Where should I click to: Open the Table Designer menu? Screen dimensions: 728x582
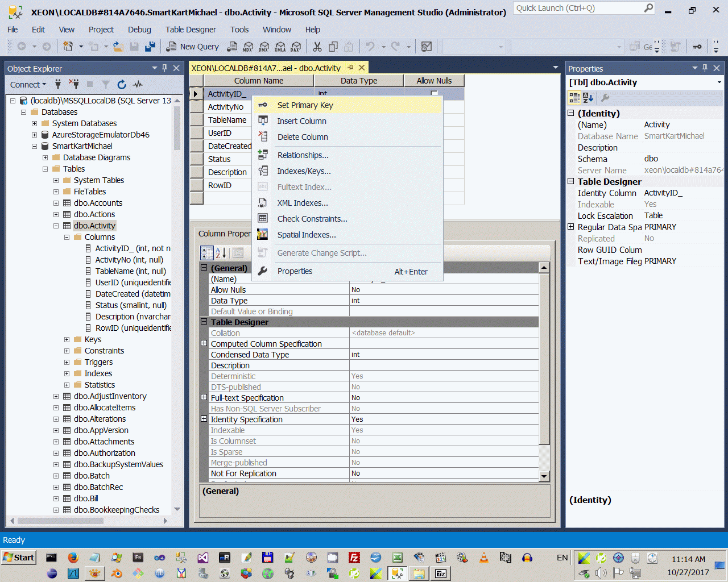(x=191, y=30)
